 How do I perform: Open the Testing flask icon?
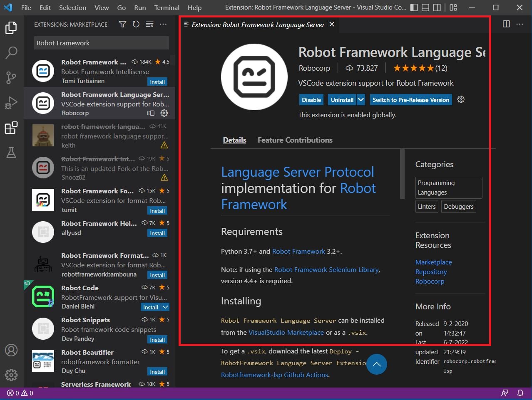(x=11, y=153)
